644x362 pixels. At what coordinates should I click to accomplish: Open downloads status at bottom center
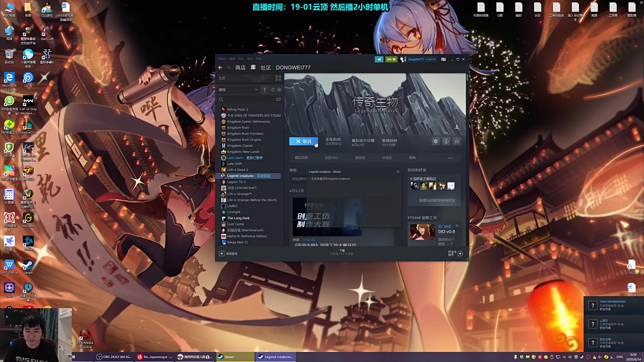pyautogui.click(x=342, y=252)
